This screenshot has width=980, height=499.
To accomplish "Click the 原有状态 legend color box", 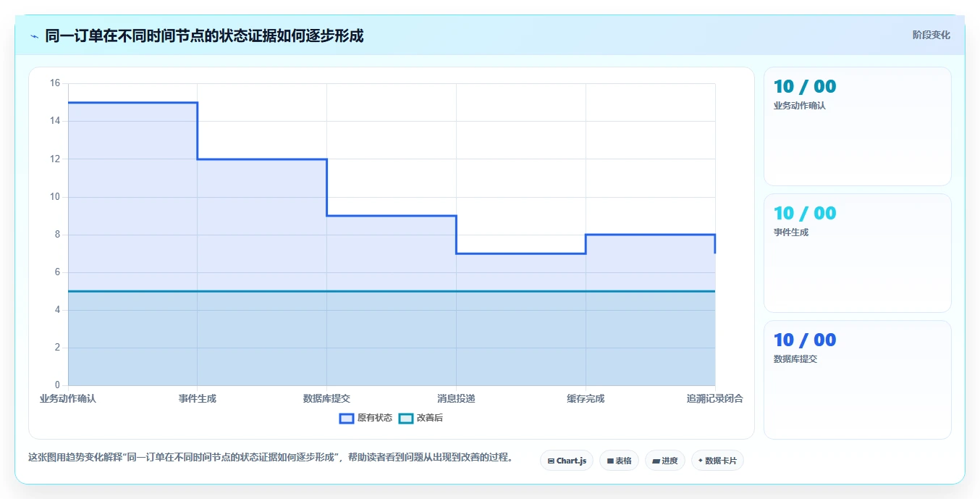I will click(x=347, y=418).
